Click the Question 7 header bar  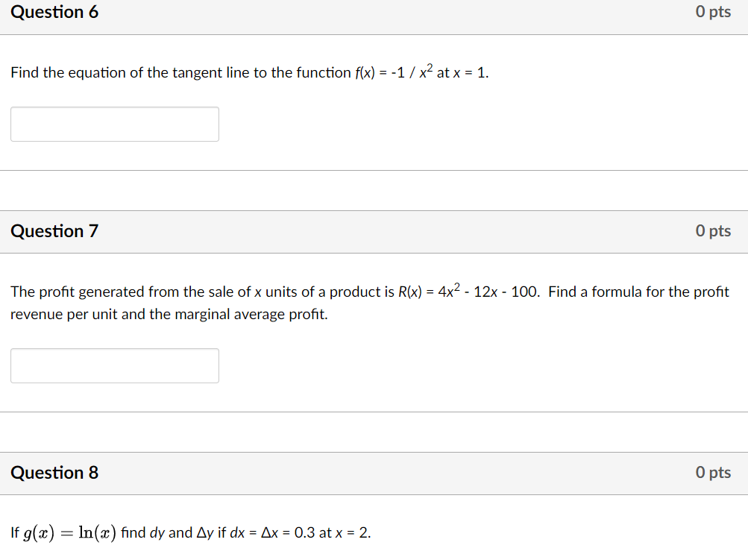click(x=373, y=231)
